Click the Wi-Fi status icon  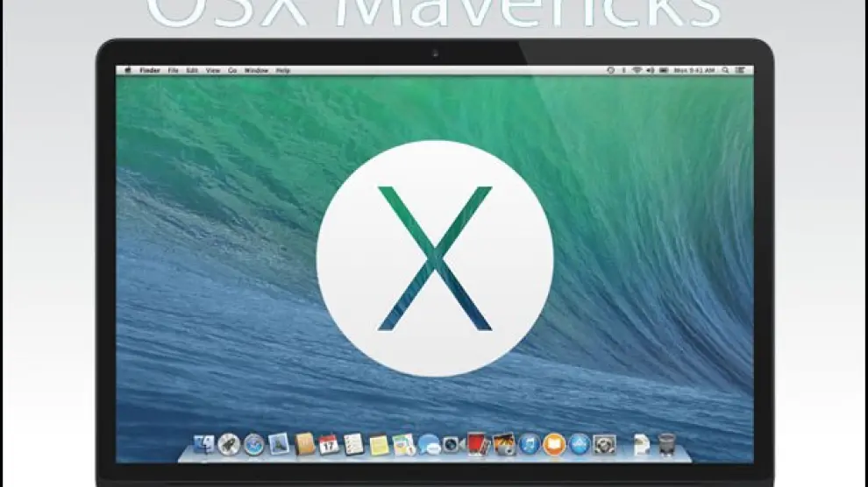point(637,70)
